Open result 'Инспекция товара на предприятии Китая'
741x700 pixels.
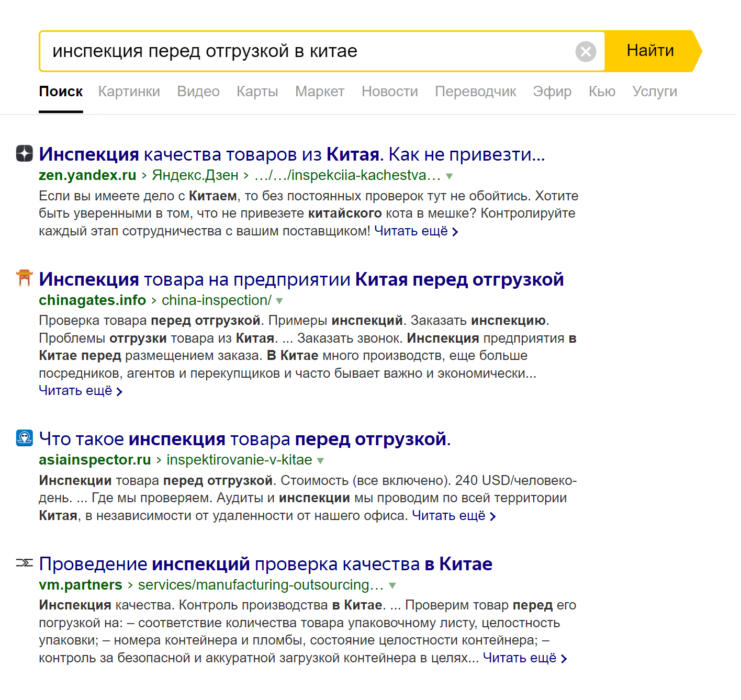(x=301, y=279)
